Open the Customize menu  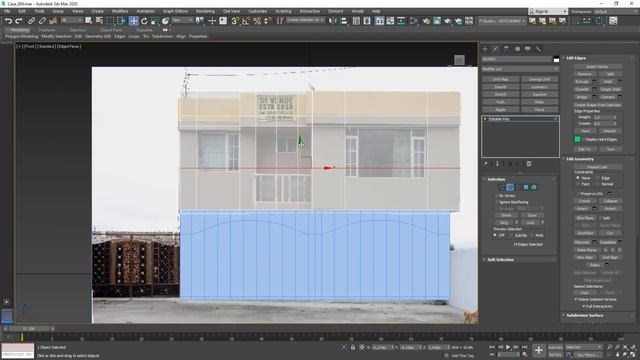258,11
